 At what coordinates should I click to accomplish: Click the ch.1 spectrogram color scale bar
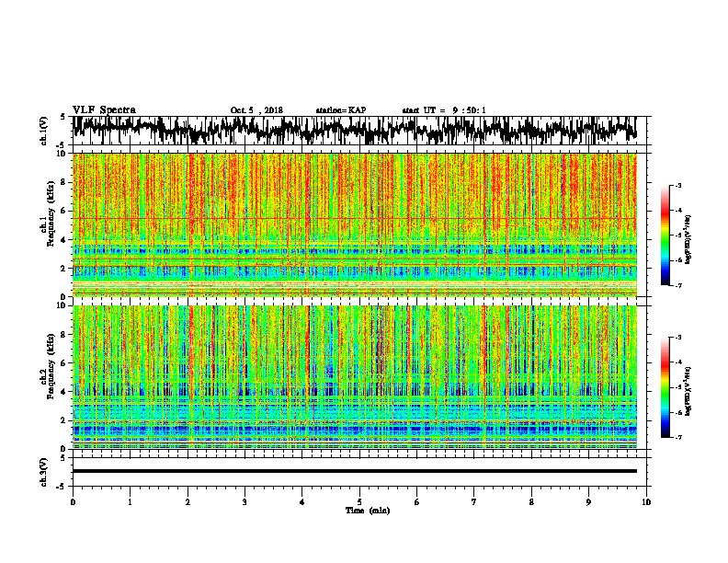tap(665, 236)
